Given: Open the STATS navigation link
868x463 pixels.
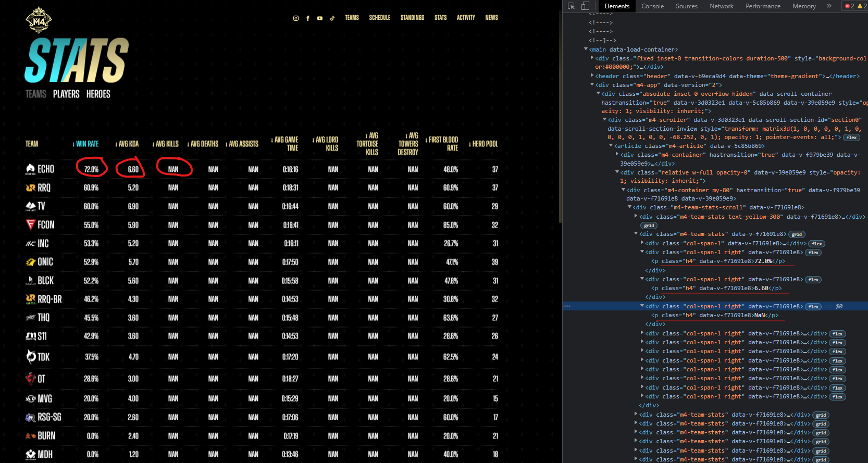Looking at the screenshot, I should [440, 18].
